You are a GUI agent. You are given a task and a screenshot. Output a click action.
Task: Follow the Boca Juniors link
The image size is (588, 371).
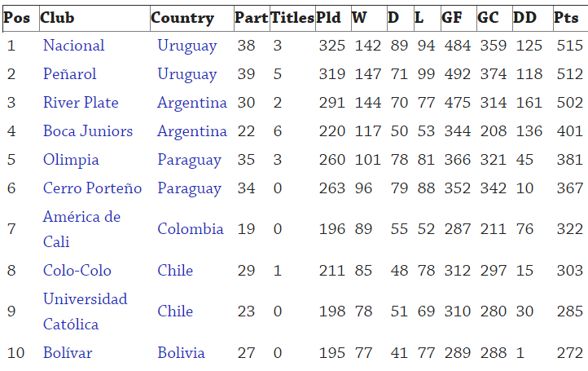pyautogui.click(x=87, y=131)
